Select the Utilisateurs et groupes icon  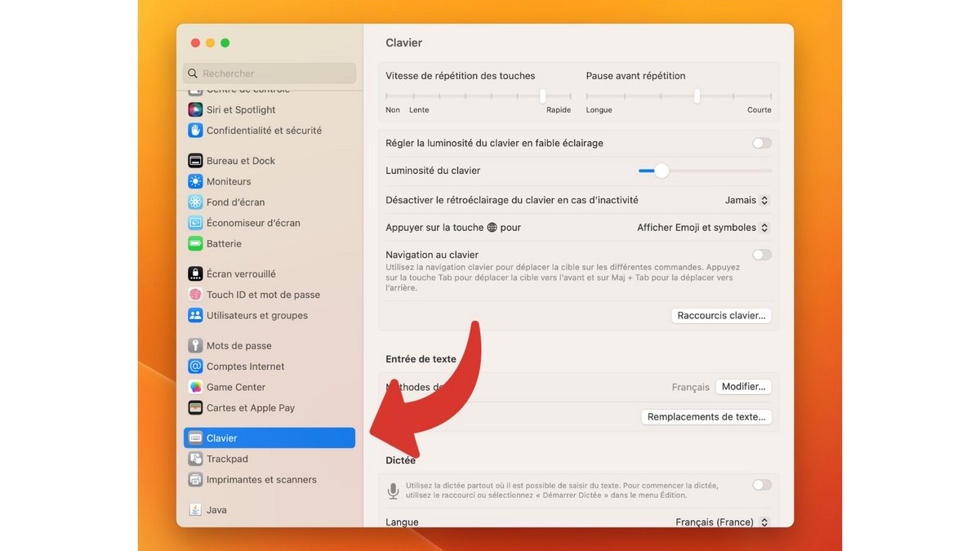coord(195,315)
